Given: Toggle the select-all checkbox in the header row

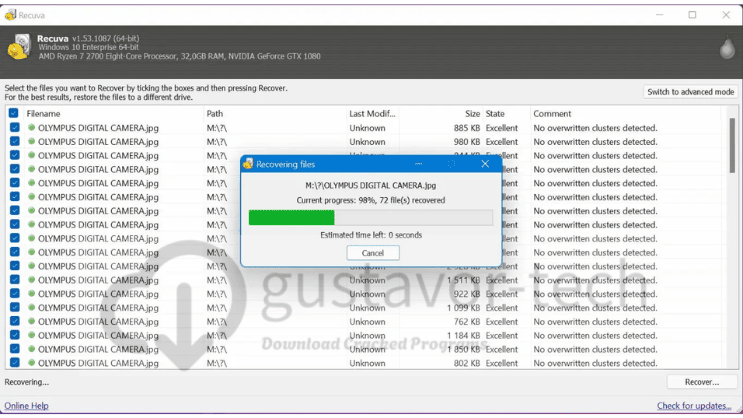Looking at the screenshot, I should [14, 114].
